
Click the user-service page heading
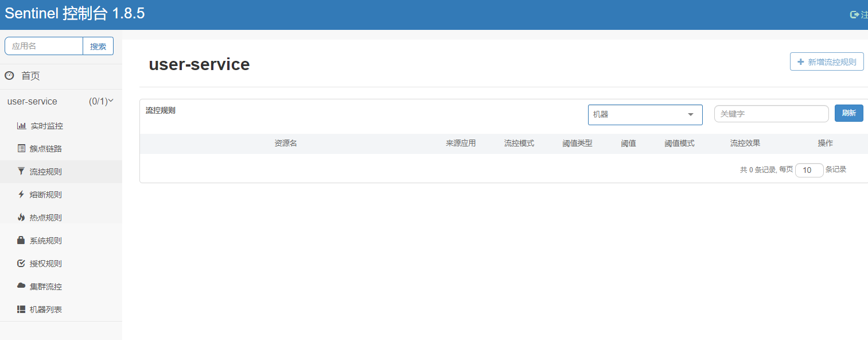pos(199,64)
